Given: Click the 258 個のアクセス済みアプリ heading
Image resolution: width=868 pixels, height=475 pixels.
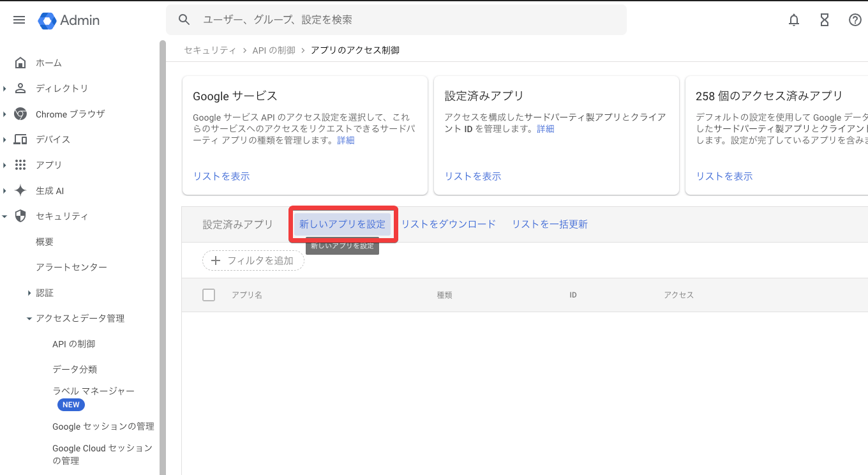Looking at the screenshot, I should coord(769,96).
